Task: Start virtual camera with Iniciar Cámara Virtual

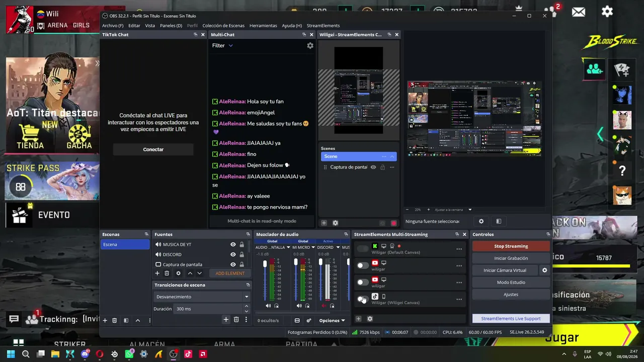Action: click(x=505, y=270)
